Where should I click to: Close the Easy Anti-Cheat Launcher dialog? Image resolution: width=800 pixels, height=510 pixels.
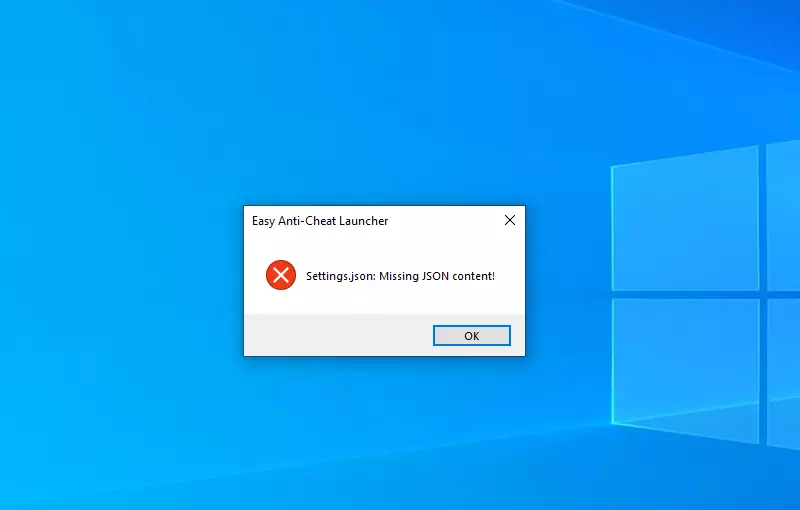[x=510, y=220]
